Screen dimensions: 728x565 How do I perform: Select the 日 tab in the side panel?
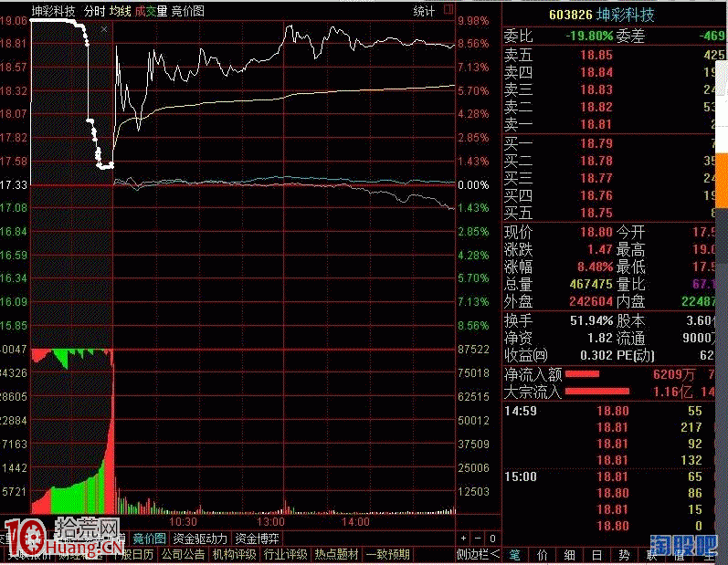pos(596,555)
